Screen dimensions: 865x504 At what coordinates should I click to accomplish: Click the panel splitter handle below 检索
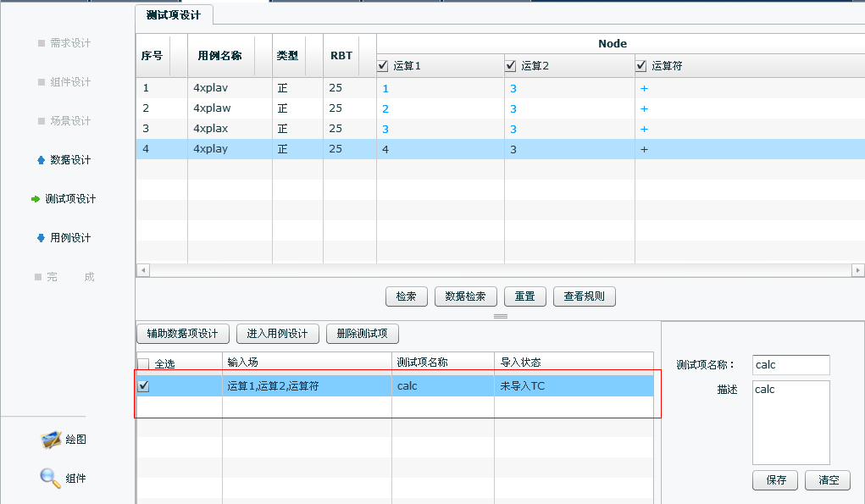click(500, 316)
